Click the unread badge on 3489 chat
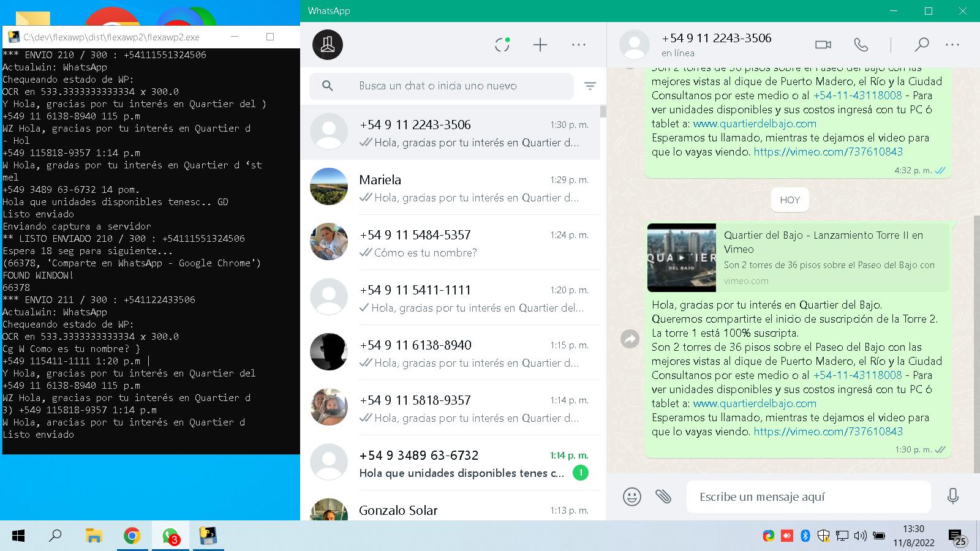The image size is (980, 551). click(x=580, y=473)
